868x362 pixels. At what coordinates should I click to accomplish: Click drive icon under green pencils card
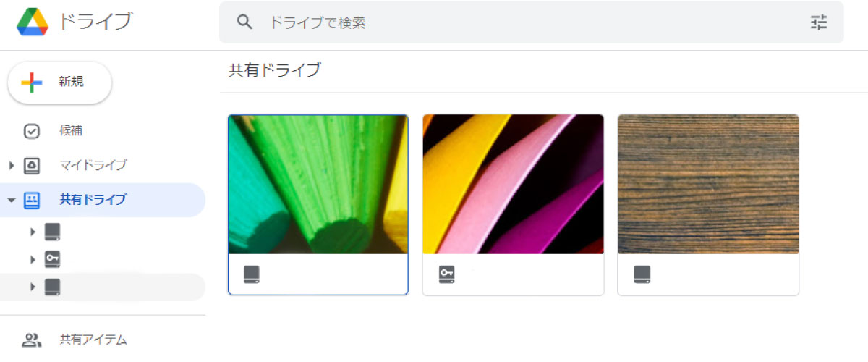(251, 274)
